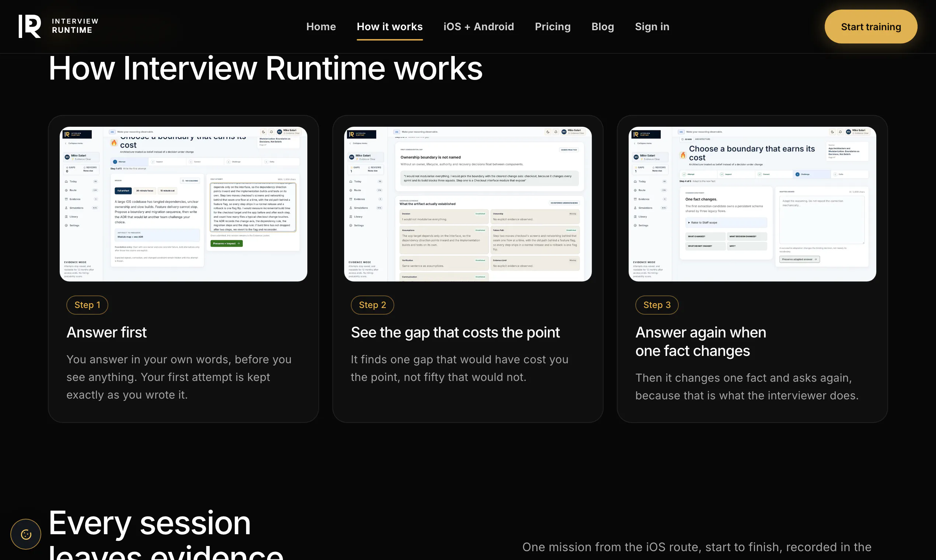Click 'See the gap that costs the point'
Image resolution: width=936 pixels, height=560 pixels.
(x=455, y=332)
